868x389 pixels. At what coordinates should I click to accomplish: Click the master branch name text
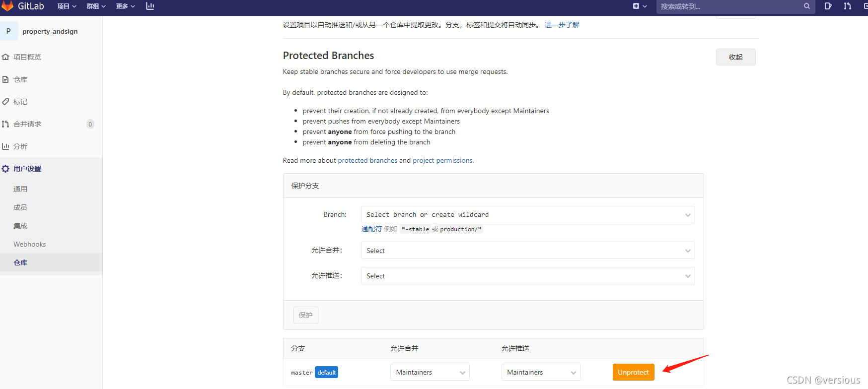point(302,373)
